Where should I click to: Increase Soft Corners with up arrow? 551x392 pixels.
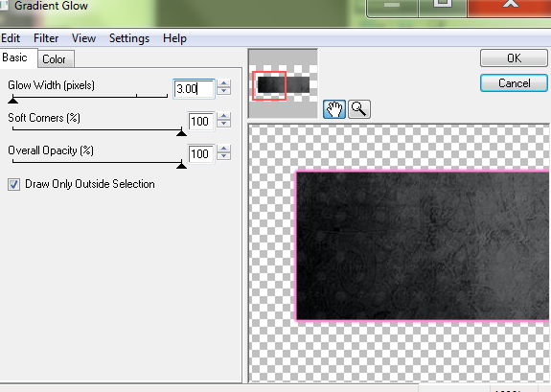(224, 116)
